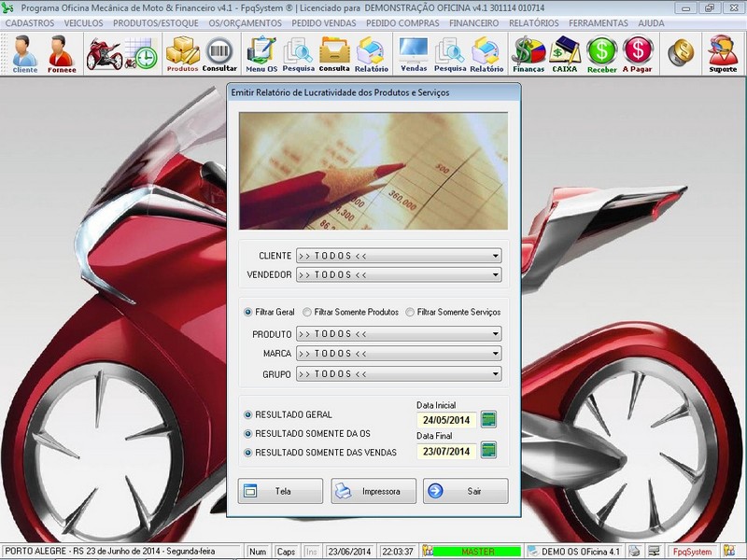Open the Suporte toolbar icon
The image size is (747, 560).
click(x=723, y=54)
